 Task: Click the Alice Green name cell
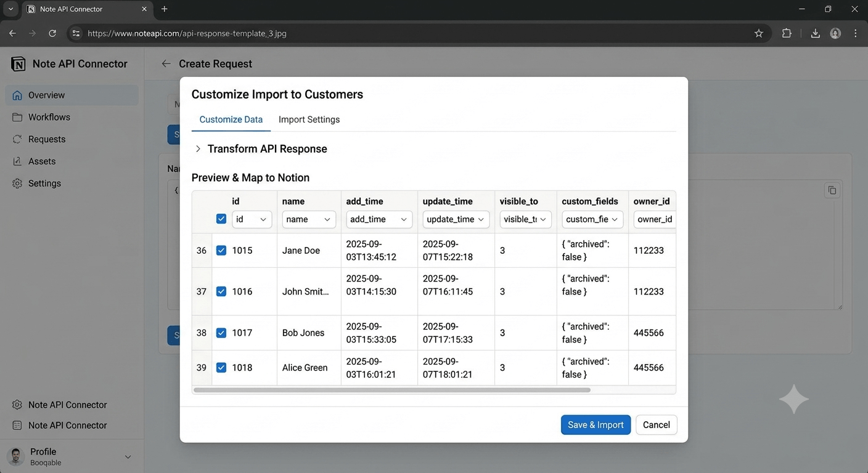pyautogui.click(x=309, y=368)
